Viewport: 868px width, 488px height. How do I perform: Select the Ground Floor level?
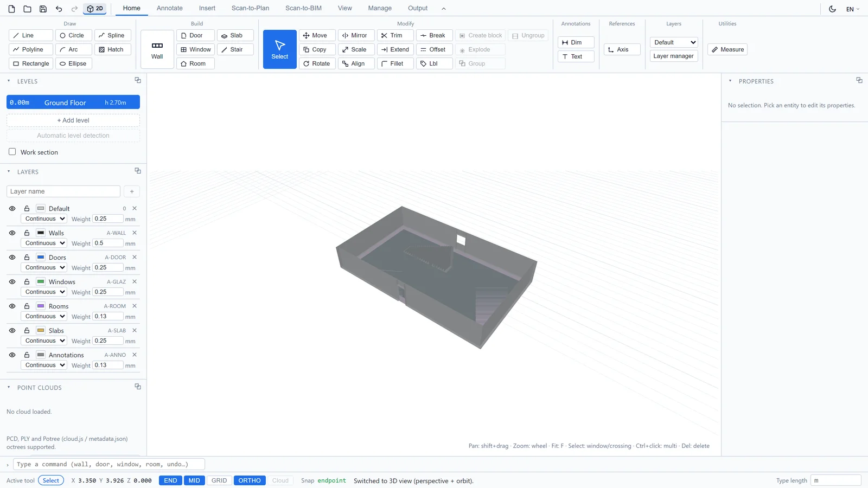[73, 102]
